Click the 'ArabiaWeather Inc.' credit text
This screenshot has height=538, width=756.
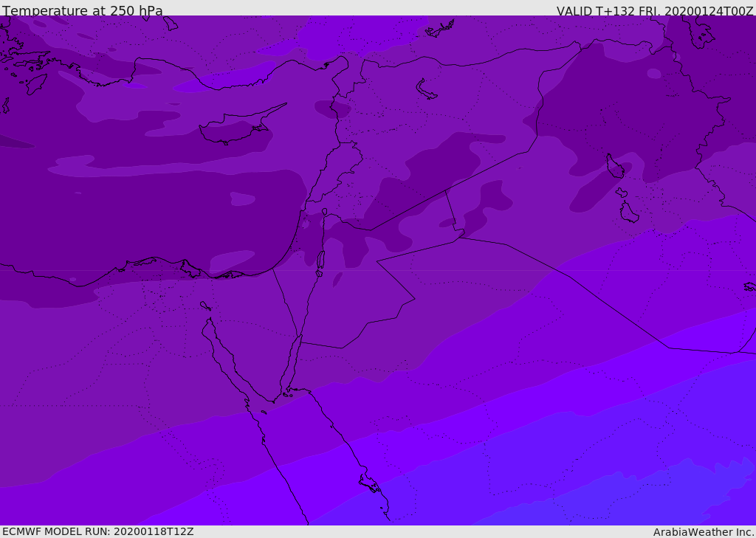704,532
